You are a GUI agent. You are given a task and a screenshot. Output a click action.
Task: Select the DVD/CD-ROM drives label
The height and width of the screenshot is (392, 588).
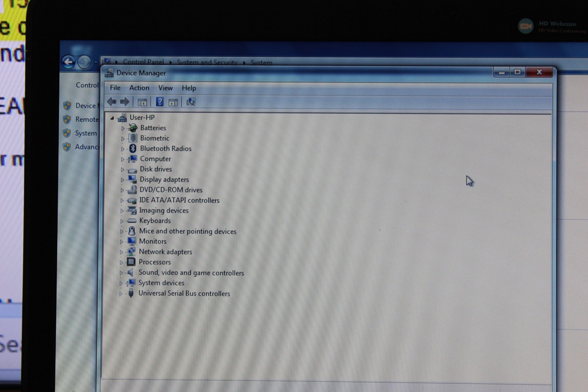click(x=171, y=190)
